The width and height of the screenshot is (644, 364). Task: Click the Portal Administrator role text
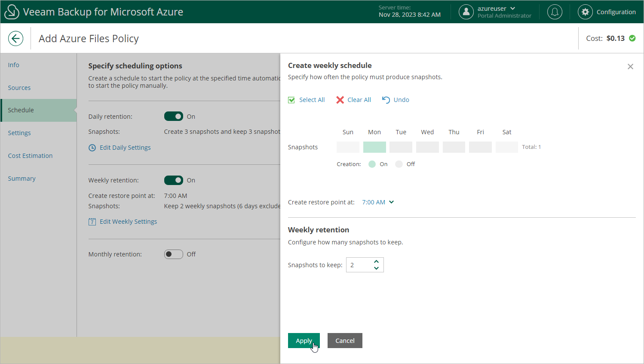504,16
